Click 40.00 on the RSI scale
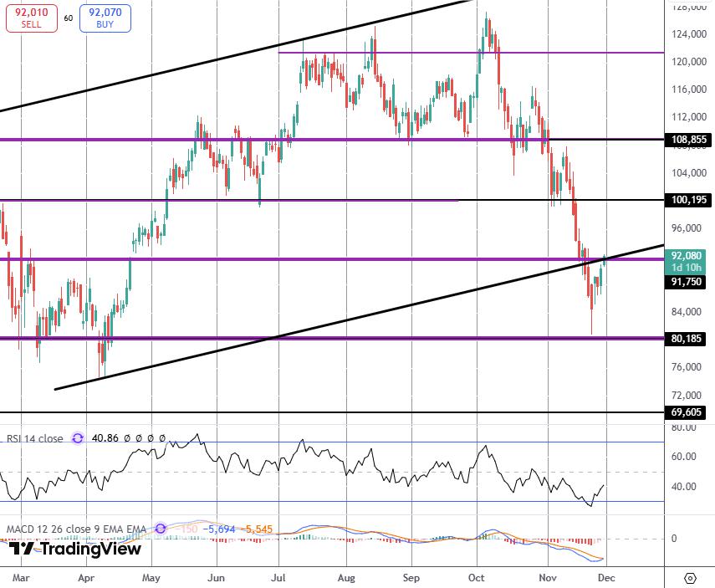 [684, 487]
